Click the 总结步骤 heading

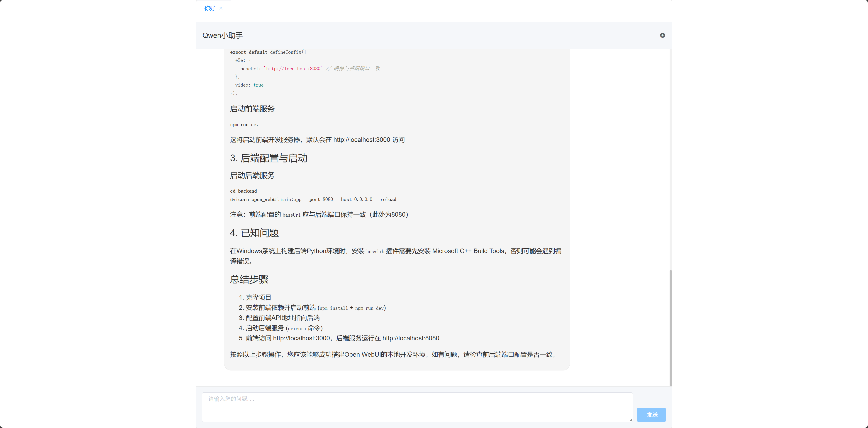coord(249,279)
